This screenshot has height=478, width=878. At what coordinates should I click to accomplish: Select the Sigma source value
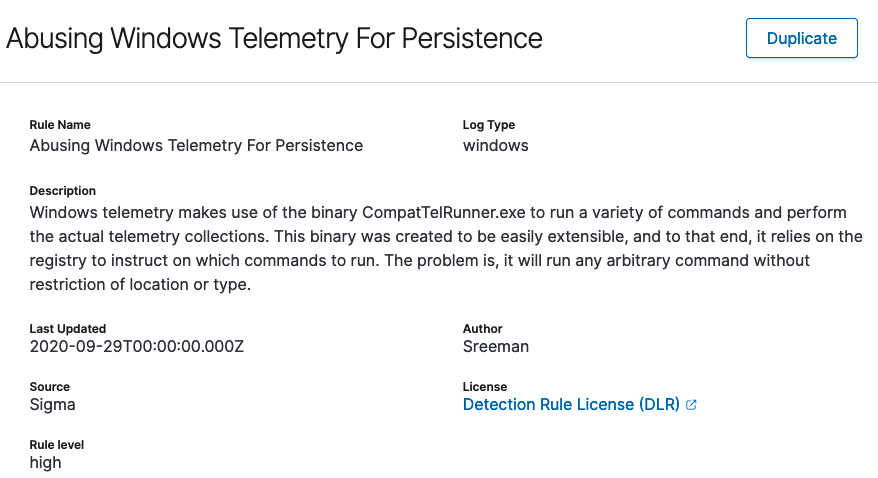pyautogui.click(x=53, y=405)
